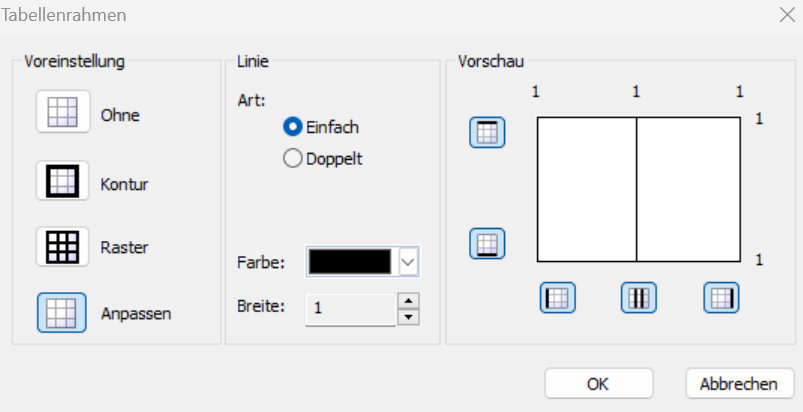Choose the Raster grid border preset
The image size is (803, 412).
pyautogui.click(x=63, y=246)
